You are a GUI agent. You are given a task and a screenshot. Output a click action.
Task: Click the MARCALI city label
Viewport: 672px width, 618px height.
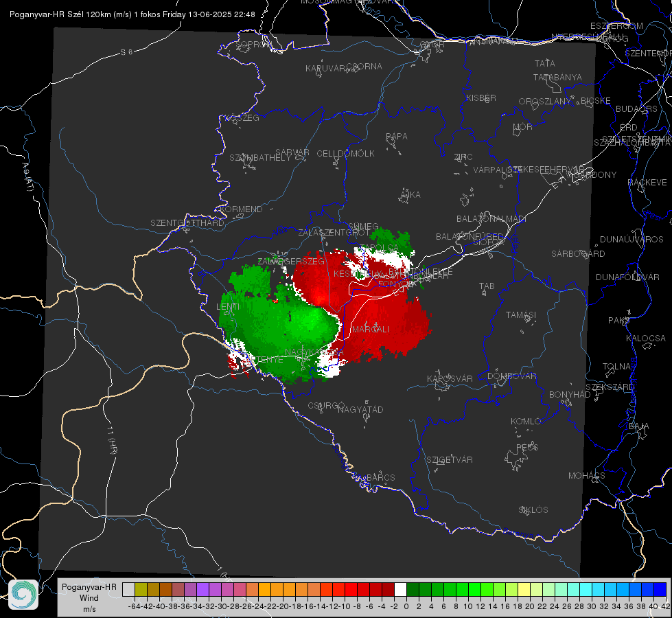coord(371,330)
